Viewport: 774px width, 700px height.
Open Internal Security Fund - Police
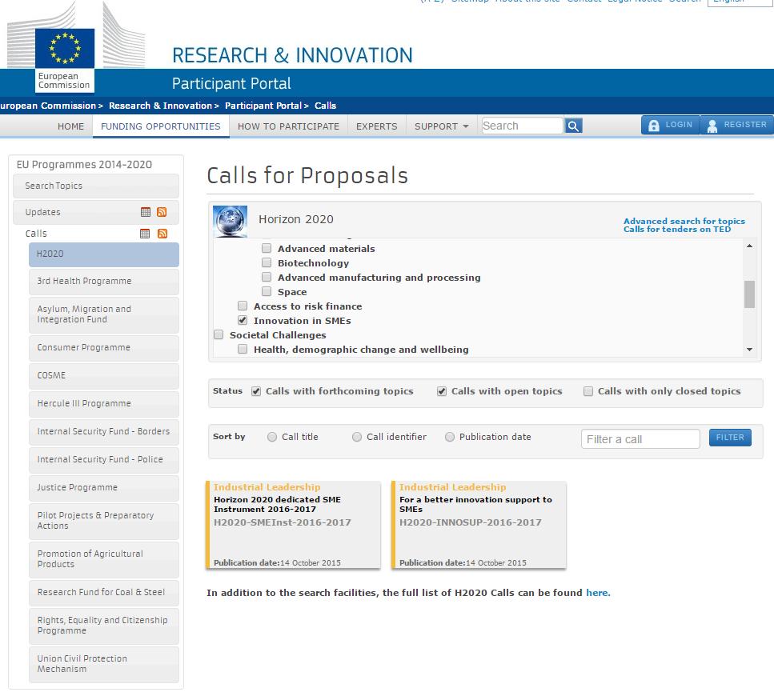pos(104,459)
